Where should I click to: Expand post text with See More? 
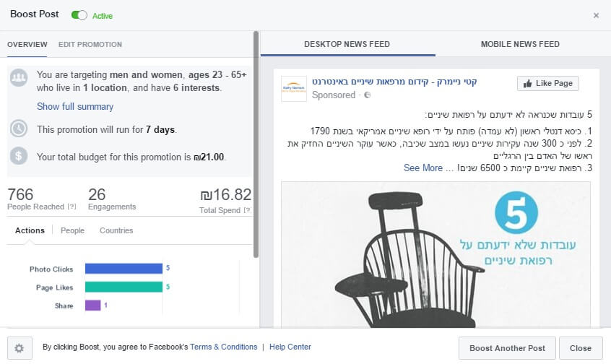click(422, 168)
